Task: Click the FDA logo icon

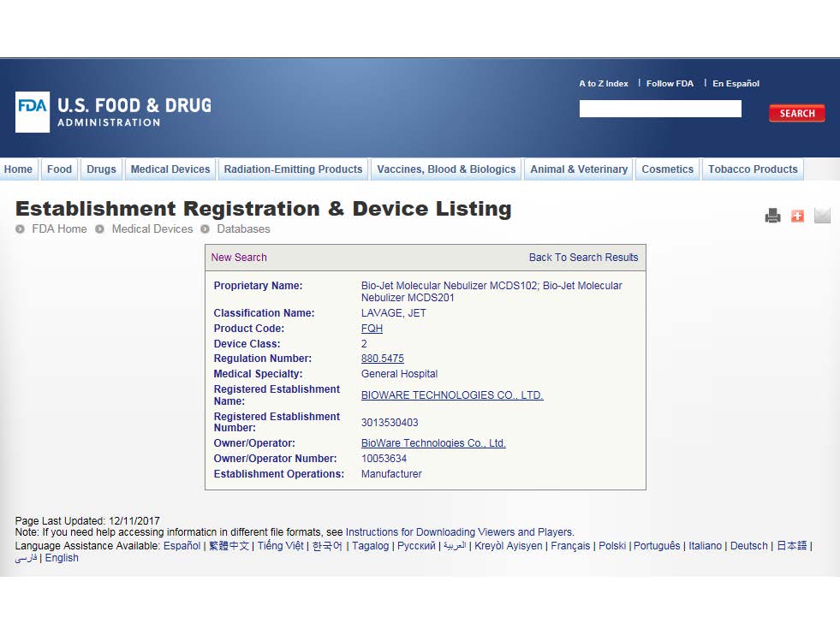Action: click(33, 112)
